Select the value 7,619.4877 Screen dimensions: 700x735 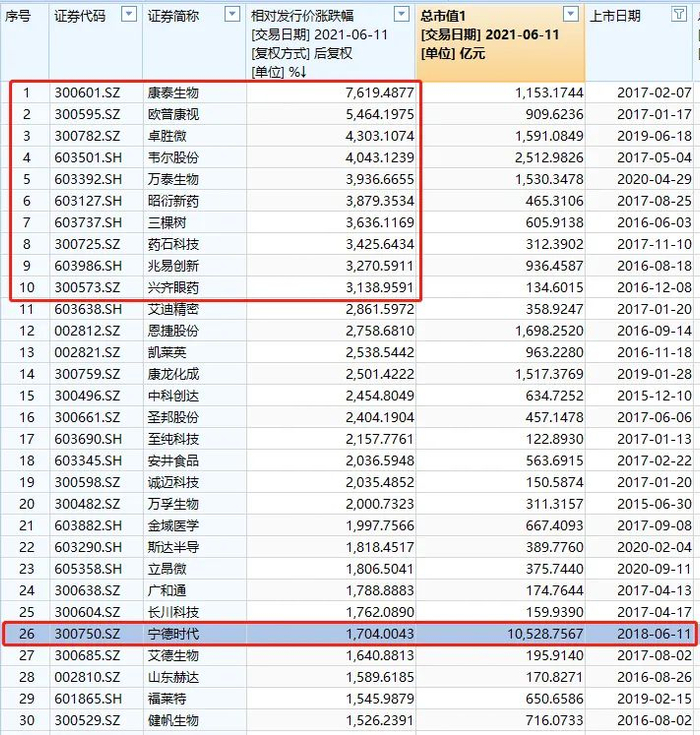[x=380, y=93]
